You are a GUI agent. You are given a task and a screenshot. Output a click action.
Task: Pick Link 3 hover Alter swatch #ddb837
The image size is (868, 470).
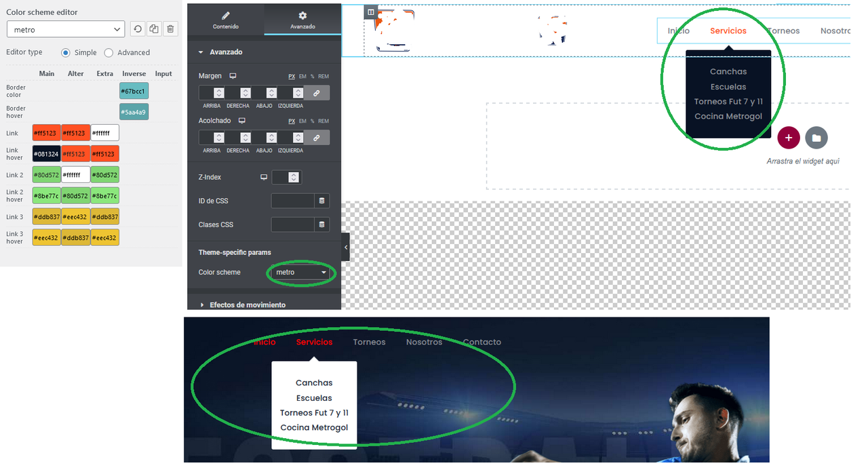click(x=76, y=237)
